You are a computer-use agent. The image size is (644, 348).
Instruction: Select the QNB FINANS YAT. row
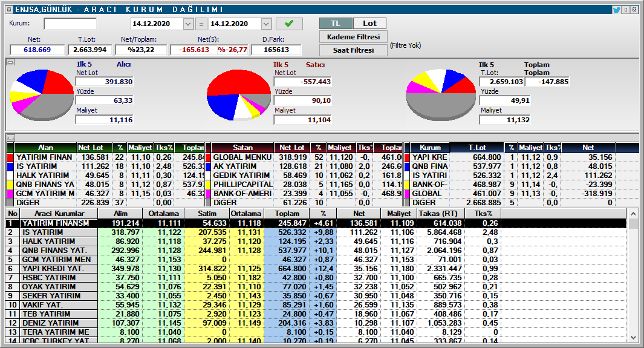click(x=316, y=250)
